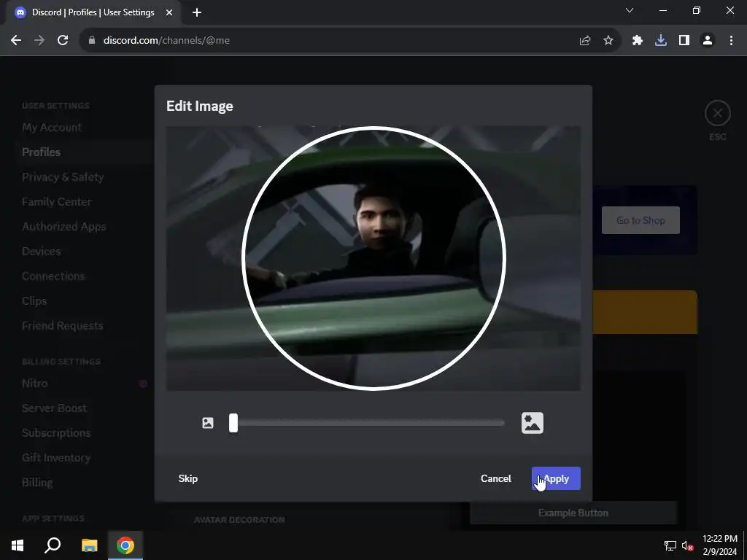The image size is (747, 560).
Task: Click the Go to Shop button
Action: 640,220
